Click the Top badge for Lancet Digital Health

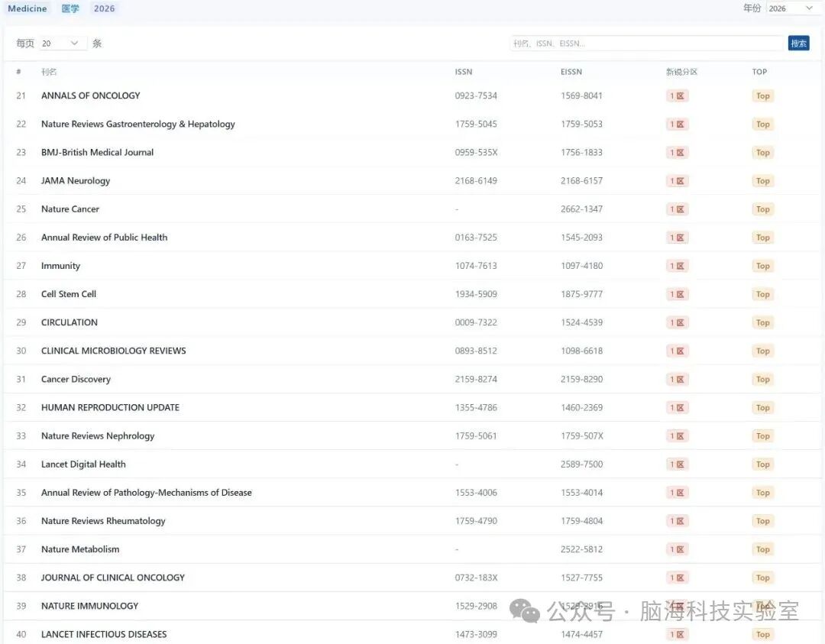coord(763,464)
